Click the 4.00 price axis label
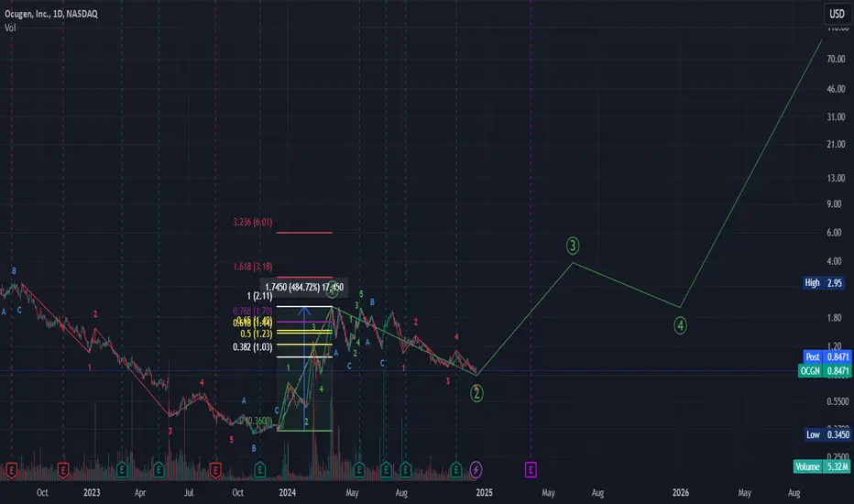This screenshot has width=854, height=504. (x=835, y=261)
